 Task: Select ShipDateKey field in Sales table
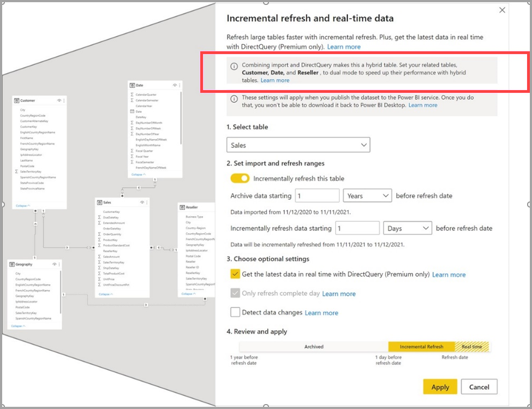pos(111,268)
